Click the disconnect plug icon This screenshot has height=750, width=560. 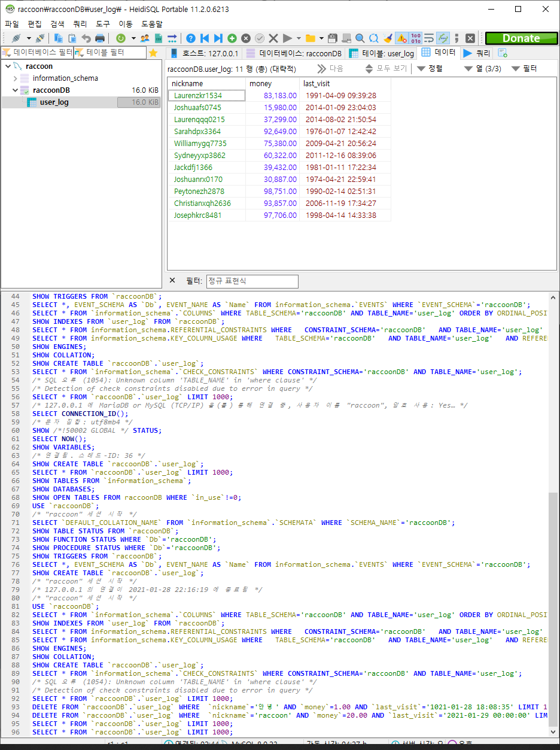coord(39,38)
